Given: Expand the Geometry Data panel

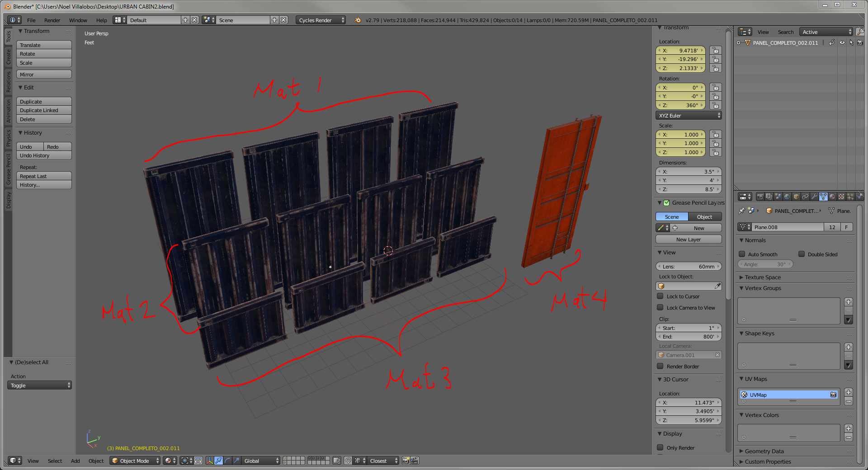Looking at the screenshot, I should pos(764,451).
